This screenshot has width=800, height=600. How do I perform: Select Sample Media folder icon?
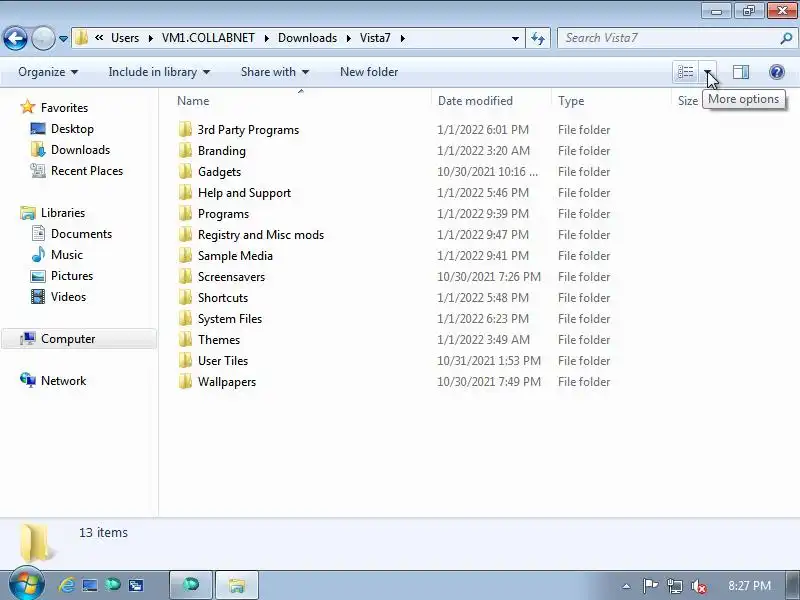186,255
